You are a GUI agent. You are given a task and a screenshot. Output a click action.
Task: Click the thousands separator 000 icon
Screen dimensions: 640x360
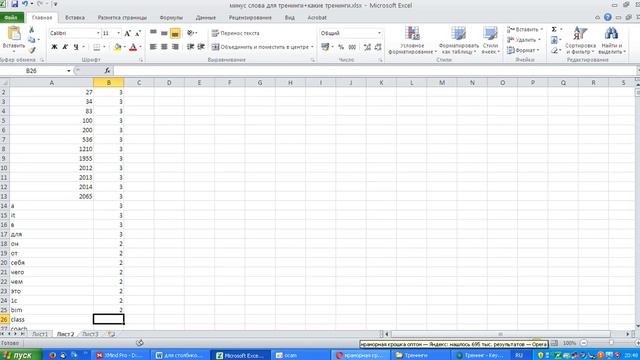[x=352, y=47]
